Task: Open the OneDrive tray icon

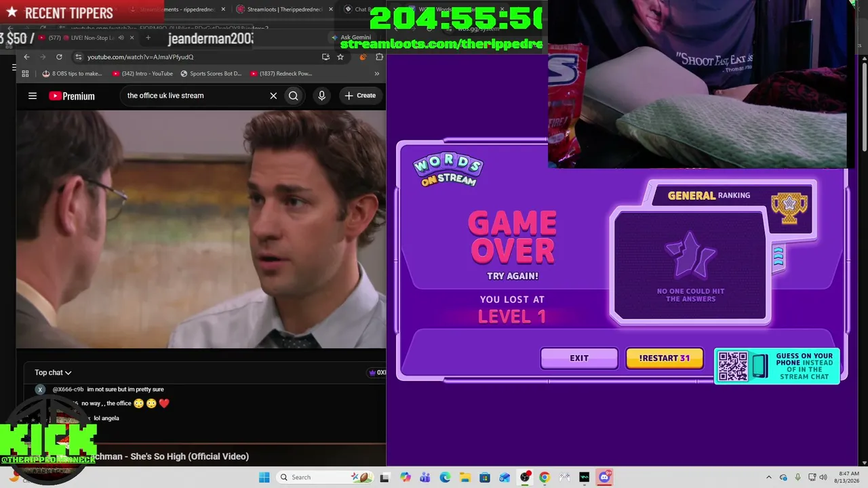Action: click(783, 477)
